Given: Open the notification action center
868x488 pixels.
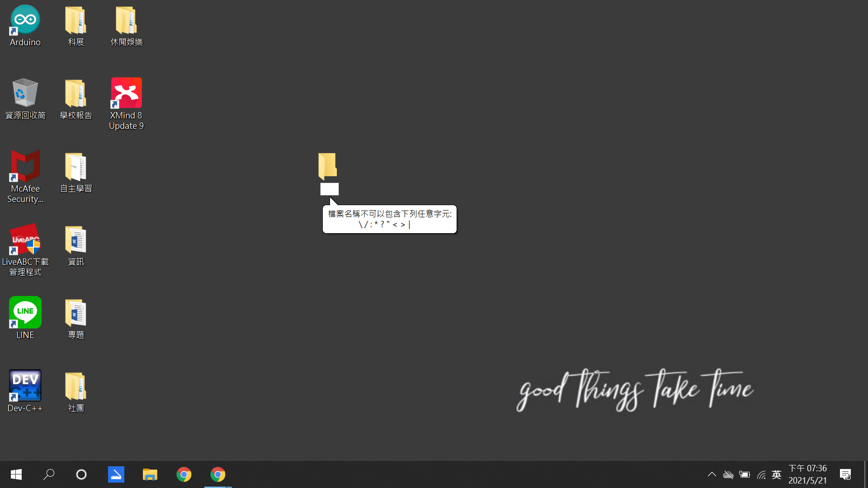Looking at the screenshot, I should 845,474.
